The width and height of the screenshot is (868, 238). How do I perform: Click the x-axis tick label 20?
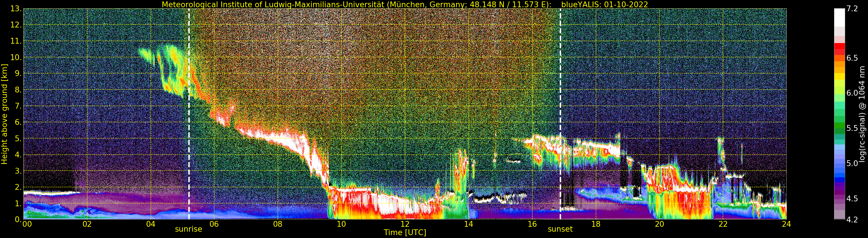tap(659, 224)
